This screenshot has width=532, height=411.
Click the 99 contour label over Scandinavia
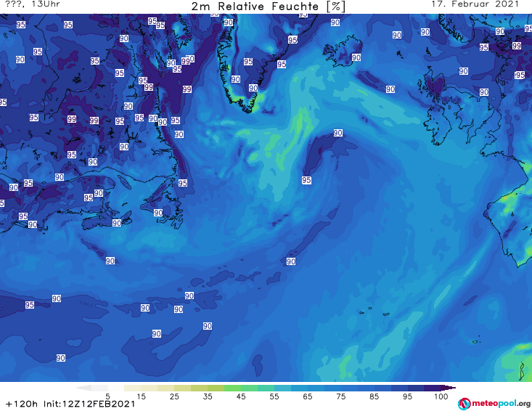coord(516,46)
